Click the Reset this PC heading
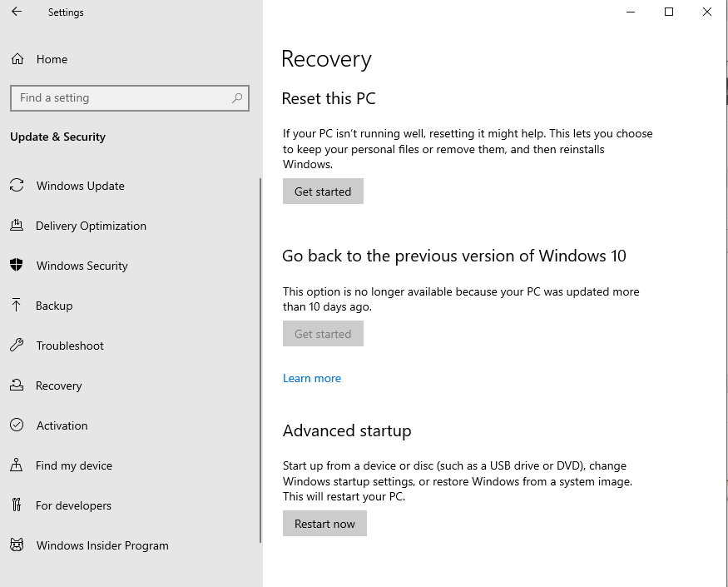This screenshot has width=728, height=587. pos(329,98)
